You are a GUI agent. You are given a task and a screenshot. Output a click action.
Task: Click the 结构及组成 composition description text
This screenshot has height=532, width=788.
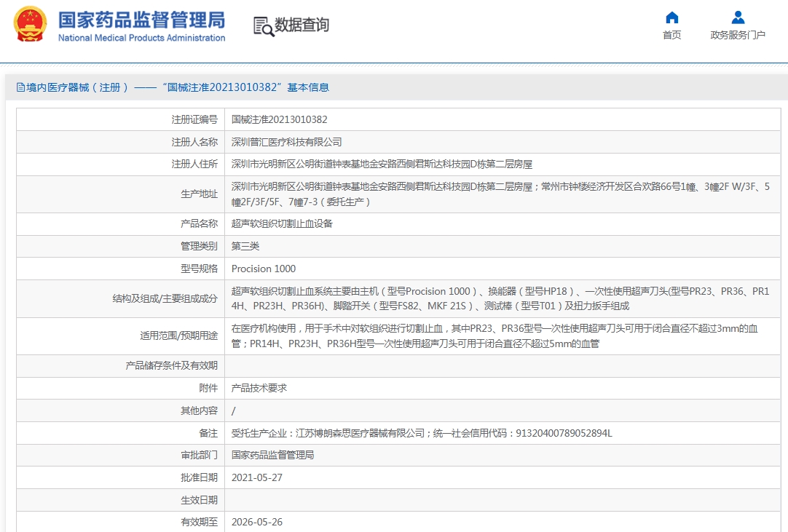[500, 298]
